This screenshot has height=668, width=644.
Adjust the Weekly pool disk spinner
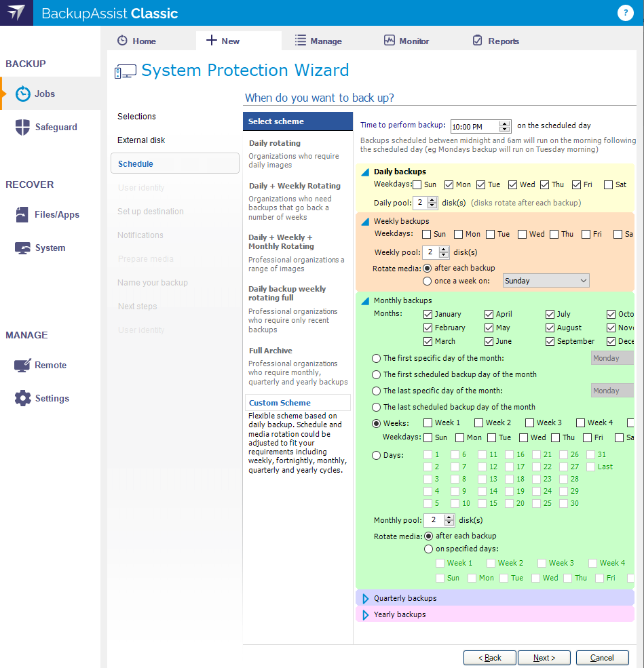point(444,252)
